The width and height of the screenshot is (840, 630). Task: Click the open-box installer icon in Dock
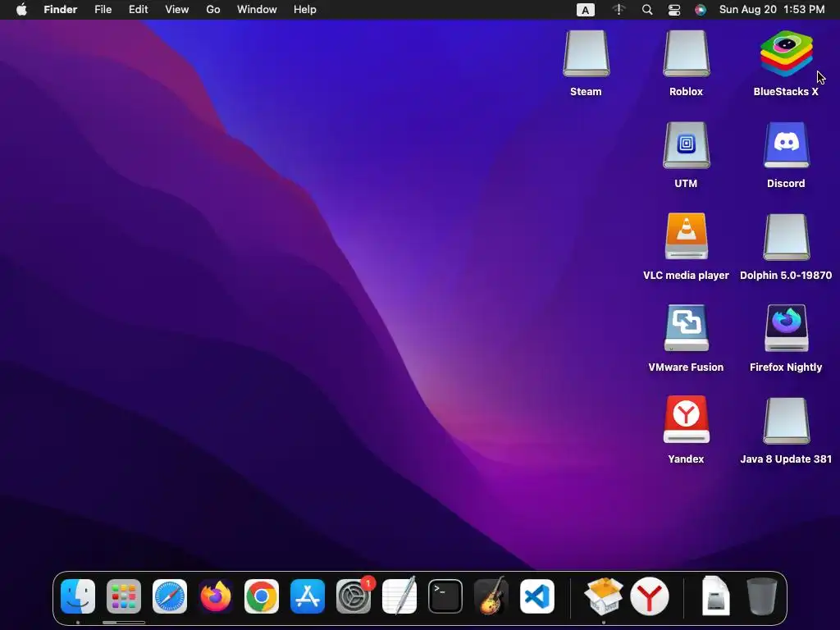pos(603,596)
